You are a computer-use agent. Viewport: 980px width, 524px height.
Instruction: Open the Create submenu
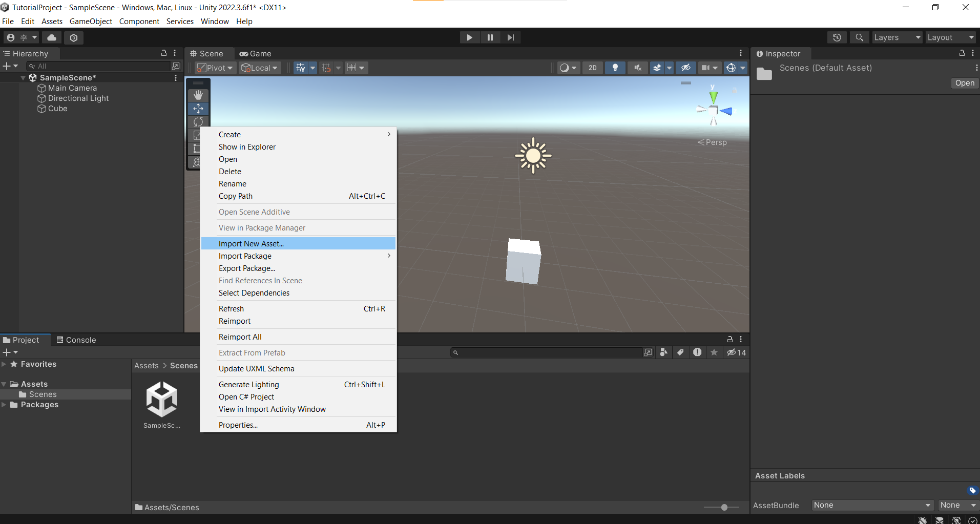point(298,135)
